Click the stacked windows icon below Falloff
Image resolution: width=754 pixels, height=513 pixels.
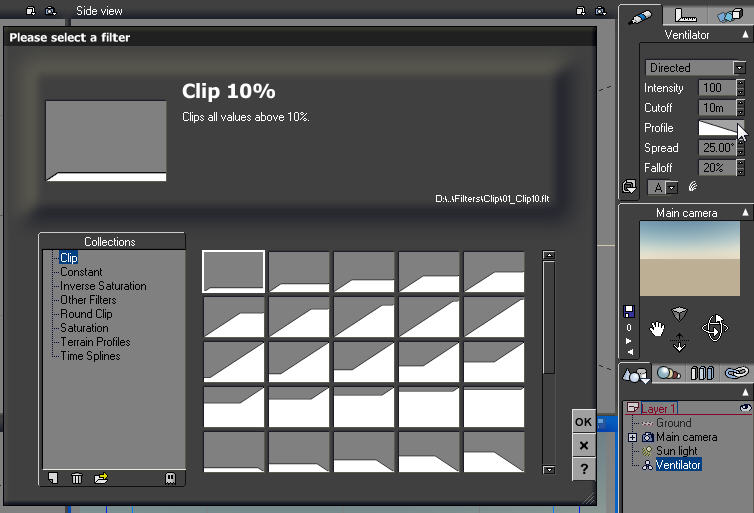pos(629,186)
